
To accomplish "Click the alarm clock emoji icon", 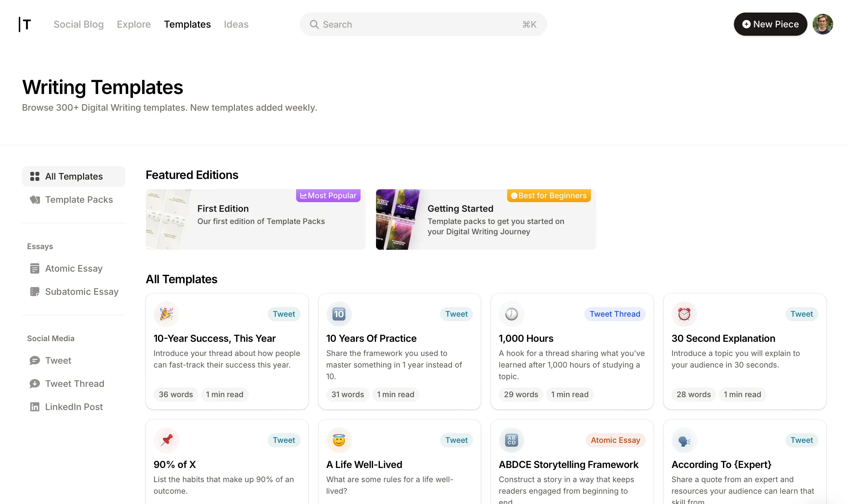I will click(684, 314).
